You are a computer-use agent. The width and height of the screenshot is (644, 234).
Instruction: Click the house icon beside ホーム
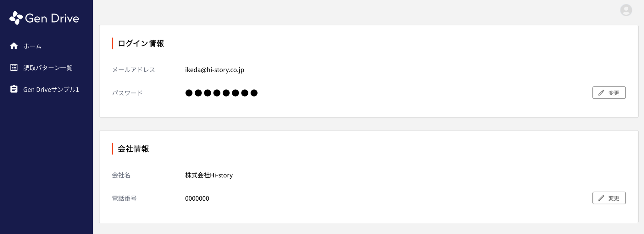click(x=14, y=46)
